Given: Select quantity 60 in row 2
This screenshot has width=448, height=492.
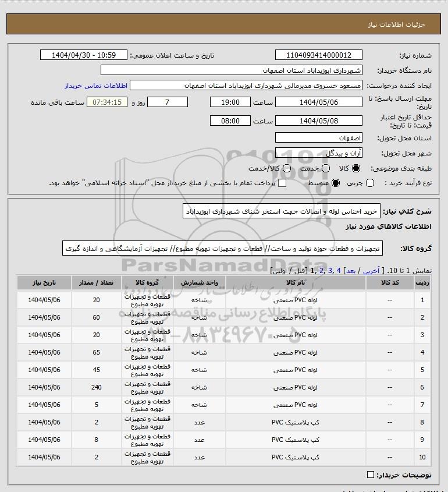Looking at the screenshot, I should [96, 317].
